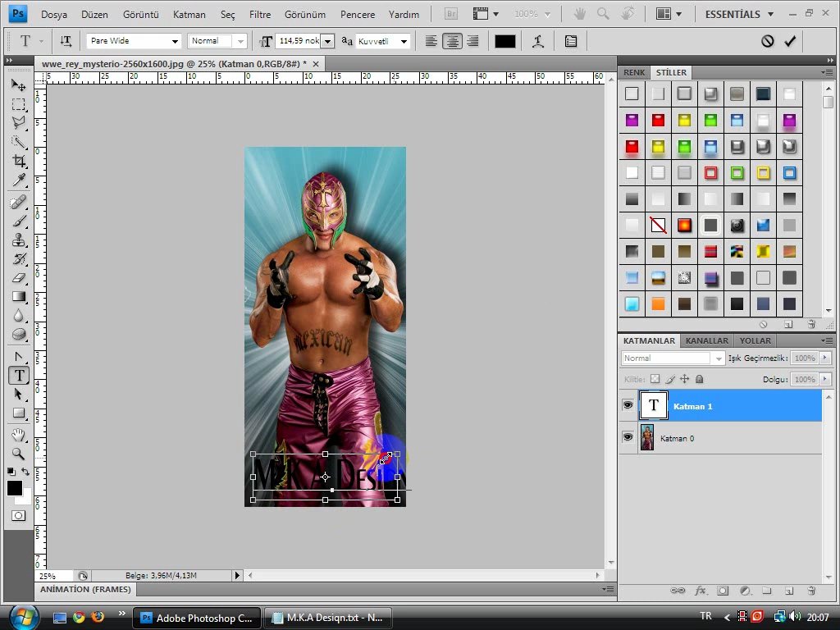This screenshot has height=630, width=840.
Task: Select the Hand tool in toolbox
Action: coord(18,435)
